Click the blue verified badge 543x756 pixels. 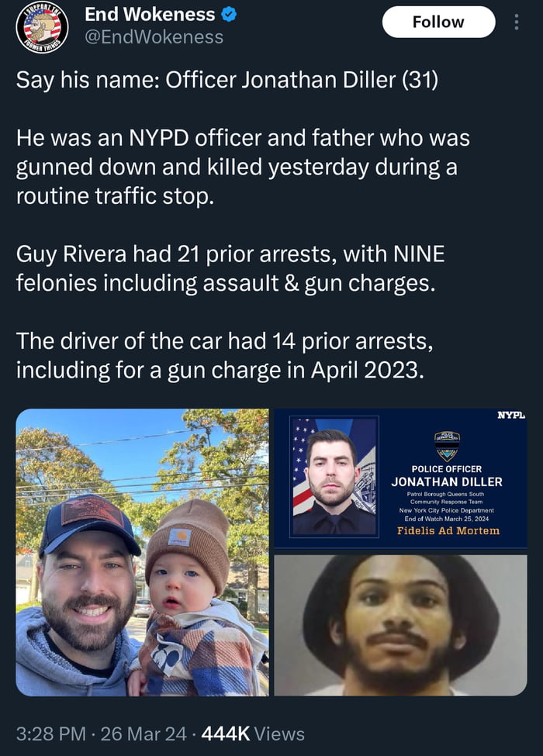[x=230, y=14]
